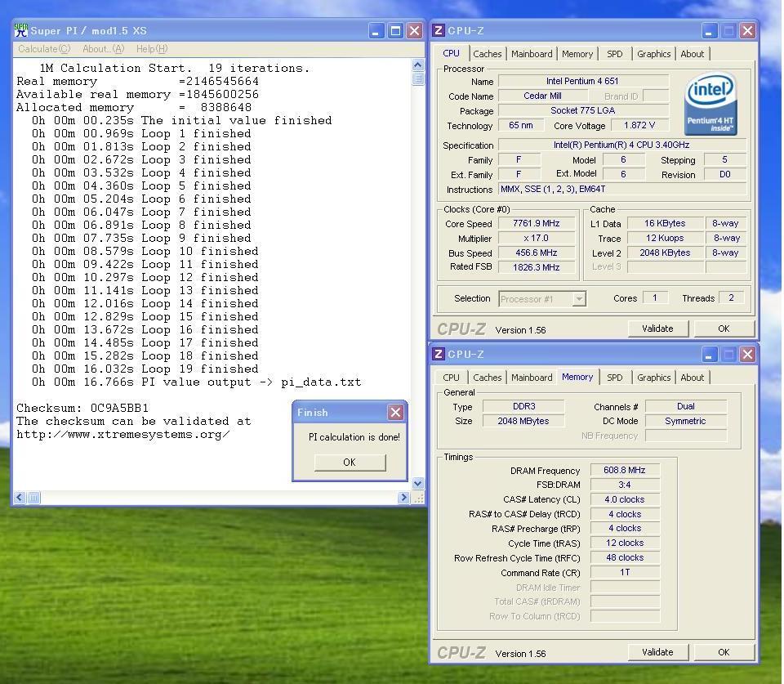Click the Name field Intel Pentium 4 651
This screenshot has width=784, height=684.
[x=583, y=81]
